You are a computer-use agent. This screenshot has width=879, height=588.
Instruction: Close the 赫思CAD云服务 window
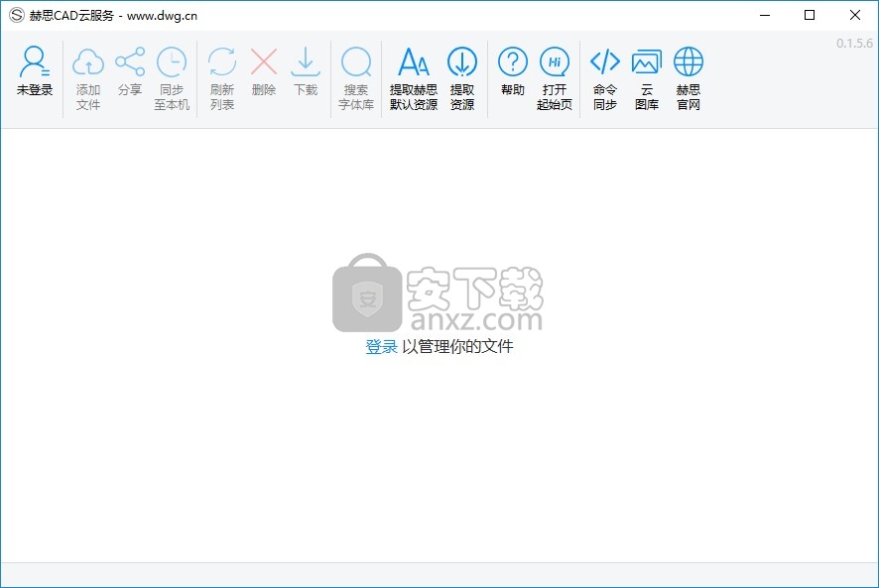pos(855,15)
